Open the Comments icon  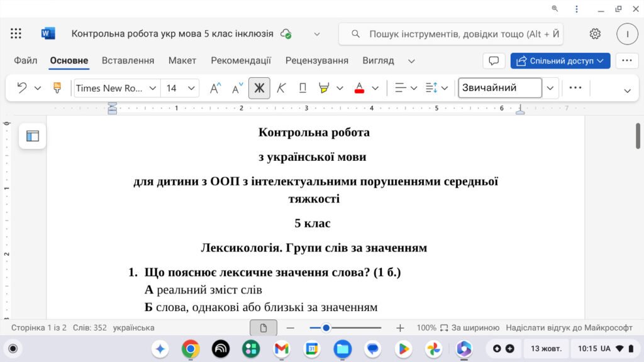(x=494, y=60)
